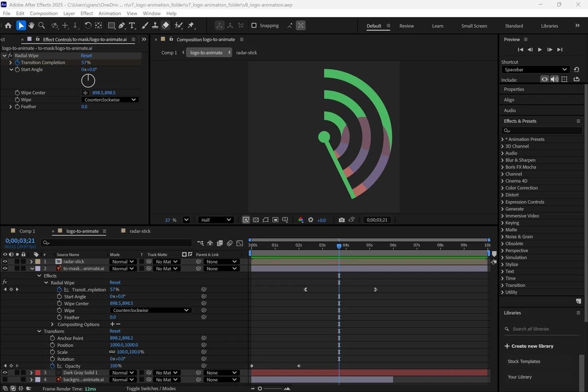Click Toggle Switches / Modes
This screenshot has width=588, height=392.
[151, 388]
